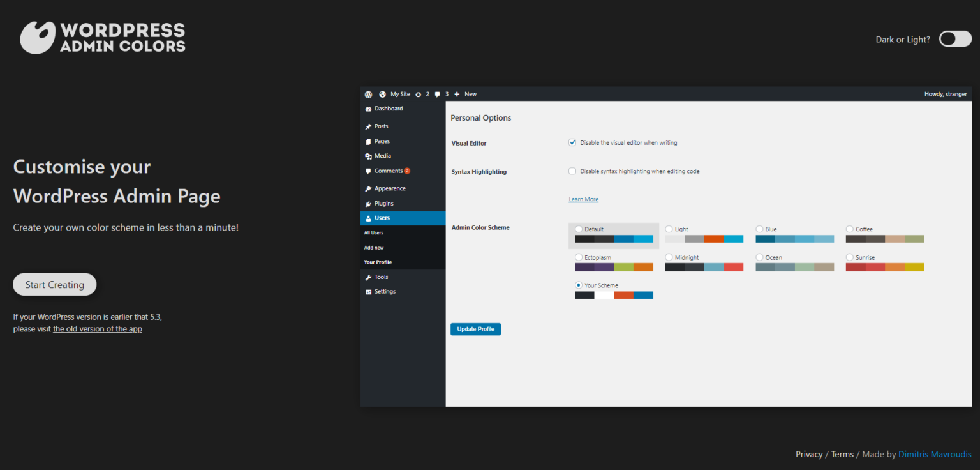Select the Blue color scheme radio
Viewport: 980px width, 470px height.
[x=759, y=229]
